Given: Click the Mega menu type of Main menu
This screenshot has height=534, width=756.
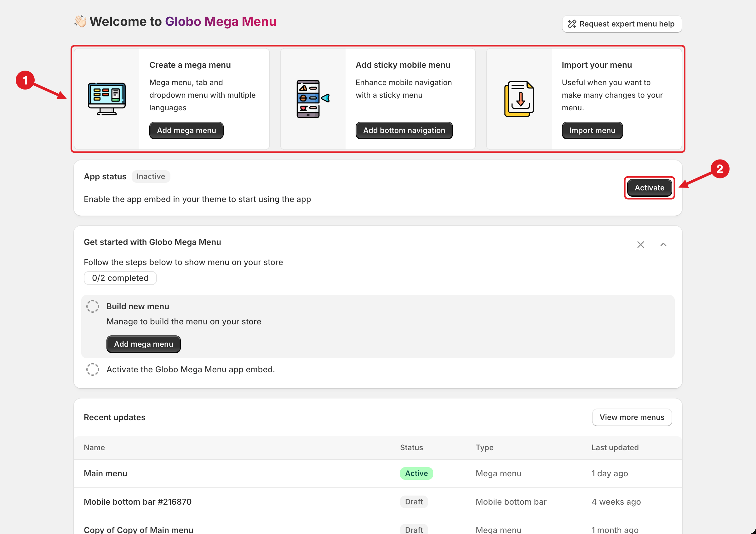Looking at the screenshot, I should pos(499,474).
